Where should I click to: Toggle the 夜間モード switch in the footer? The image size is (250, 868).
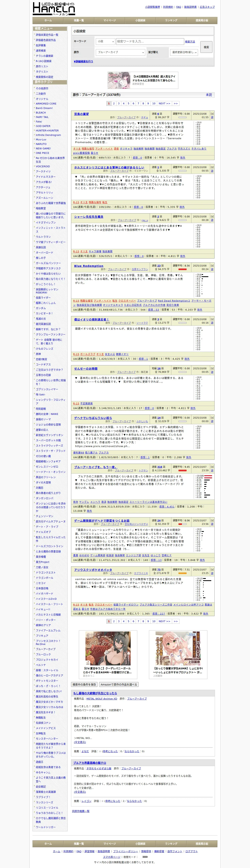point(145,856)
